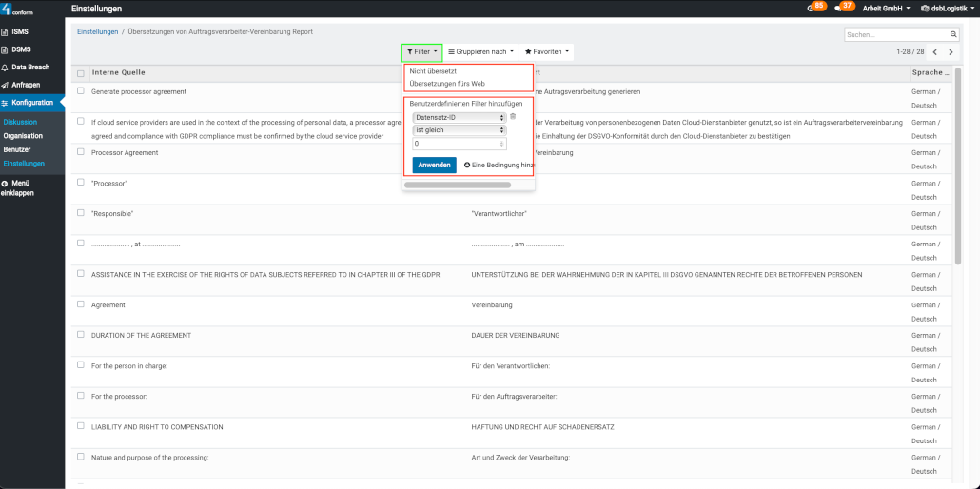Tick the select-all checkbox in the table header
The height and width of the screenshot is (489, 980).
coord(81,73)
